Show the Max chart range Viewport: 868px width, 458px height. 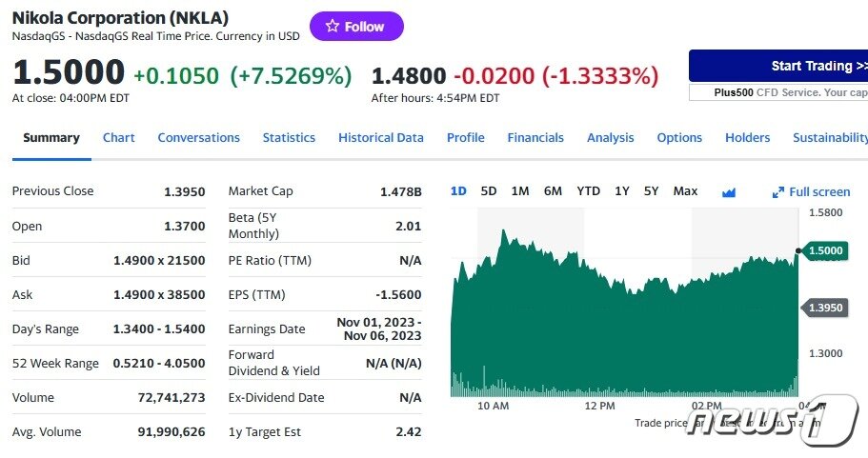pyautogui.click(x=685, y=191)
